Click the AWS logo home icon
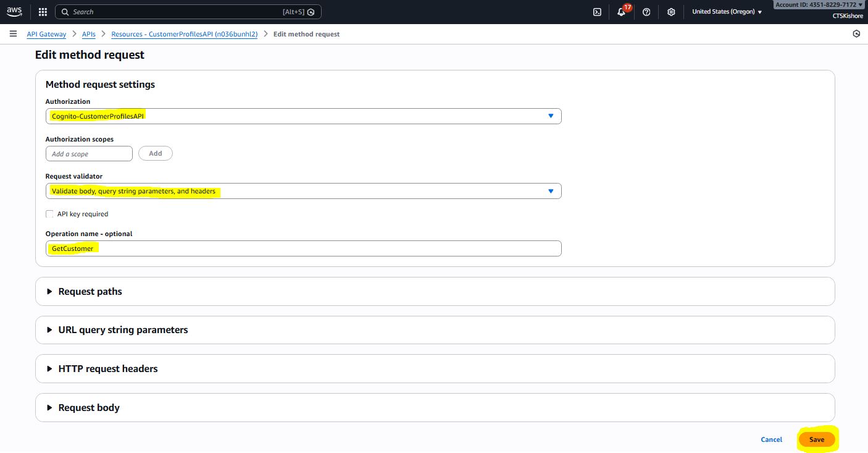868x453 pixels. [x=14, y=12]
